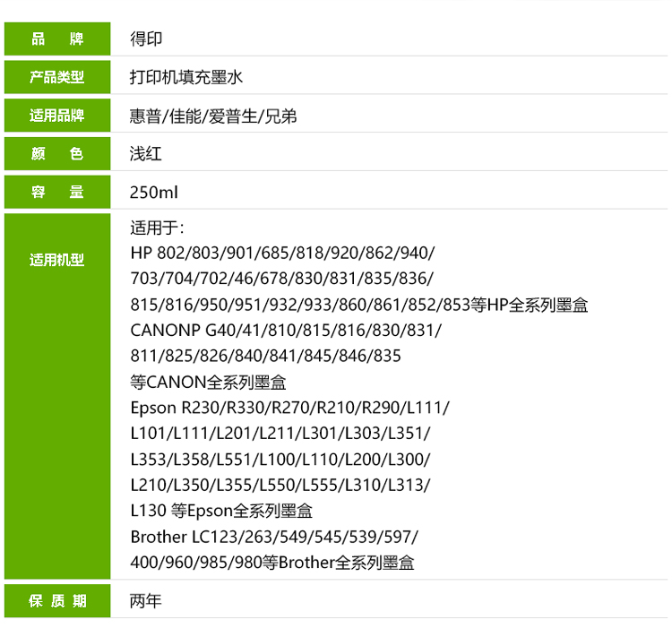This screenshot has width=672, height=637.
Task: Click the line starting L210/L350/L355
Action: pos(280,485)
